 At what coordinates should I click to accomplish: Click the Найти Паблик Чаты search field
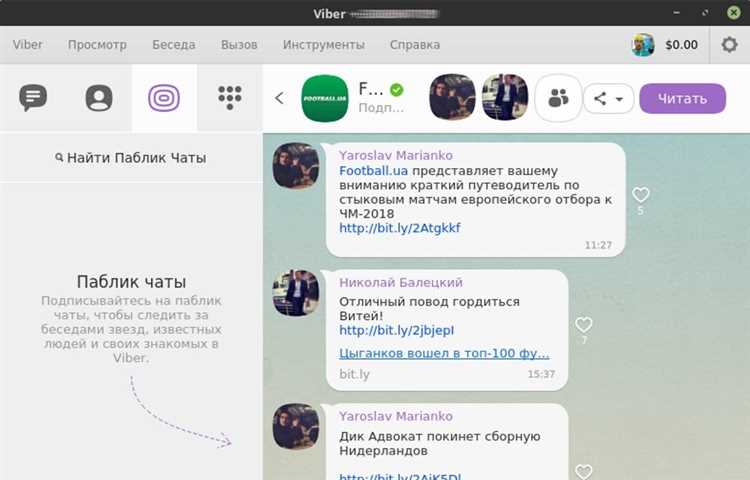coord(131,158)
